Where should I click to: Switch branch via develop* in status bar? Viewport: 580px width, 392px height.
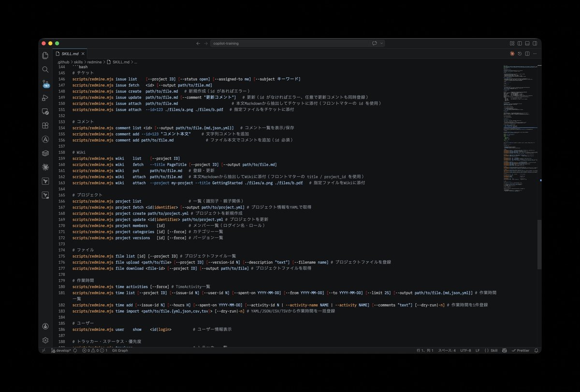coord(61,350)
